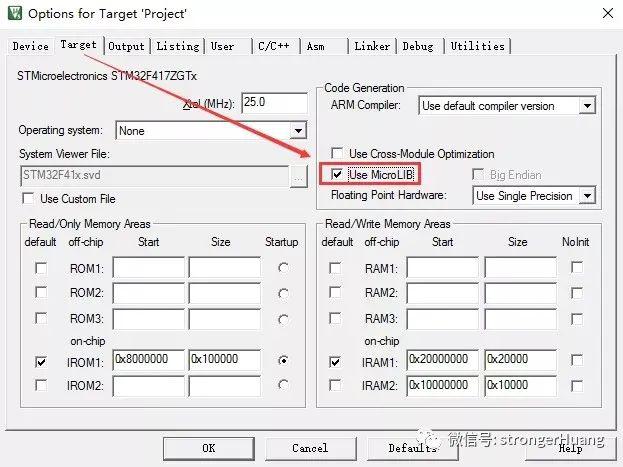Select the IROM1 Startup radio button
This screenshot has width=623, height=467.
tap(283, 360)
